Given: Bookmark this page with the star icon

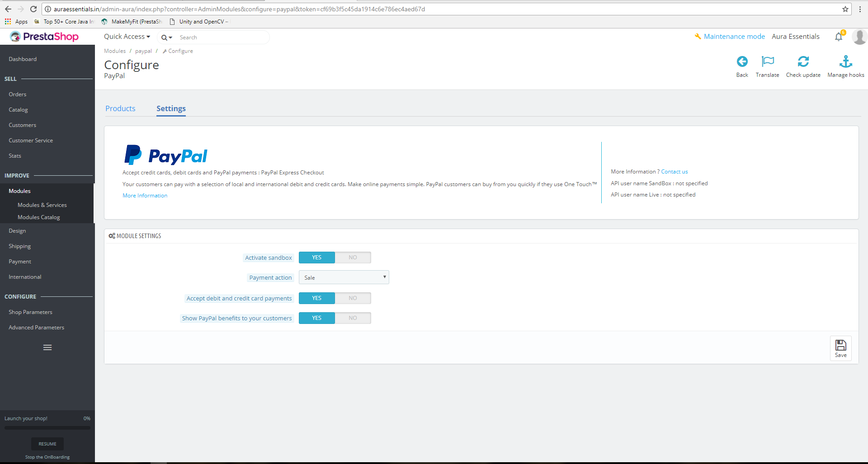Looking at the screenshot, I should 845,9.
